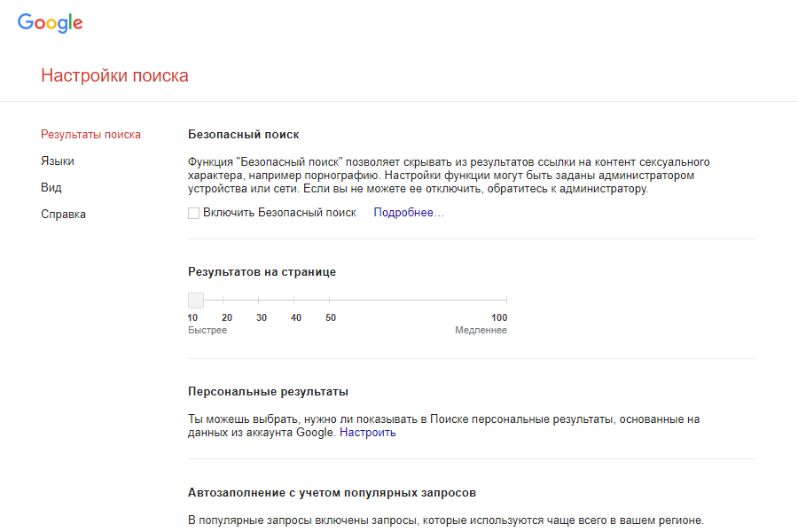Set results per page to 40
The width and height of the screenshot is (798, 532).
click(294, 301)
